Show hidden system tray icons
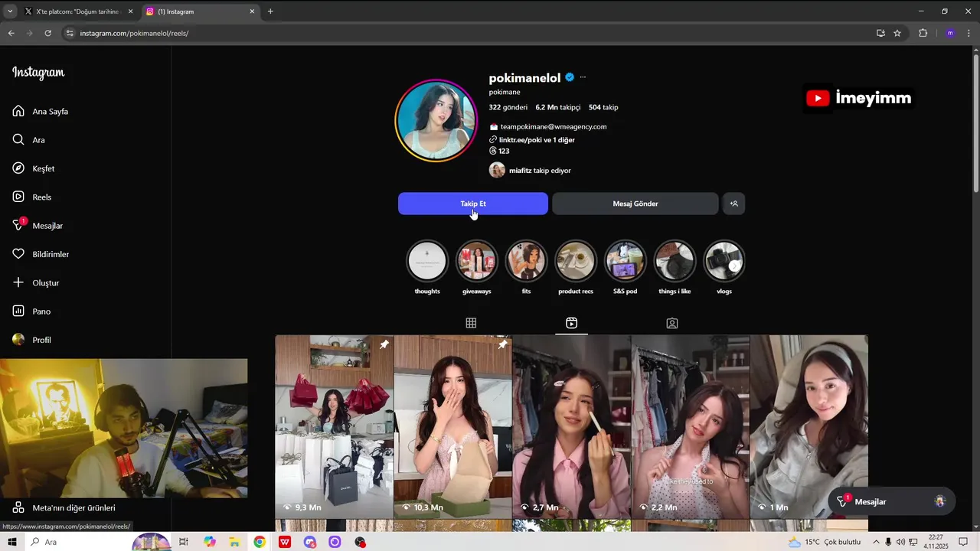 [x=876, y=542]
